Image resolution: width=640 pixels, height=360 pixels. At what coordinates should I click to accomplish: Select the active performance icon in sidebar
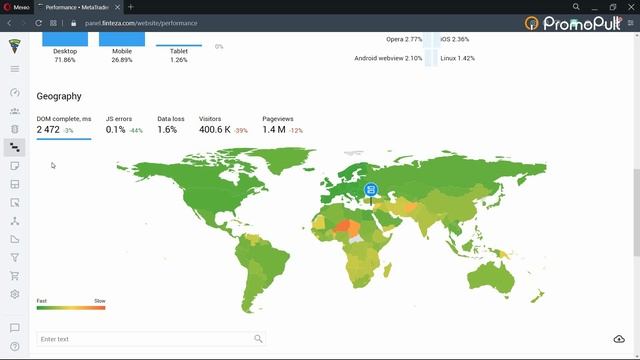(15, 147)
